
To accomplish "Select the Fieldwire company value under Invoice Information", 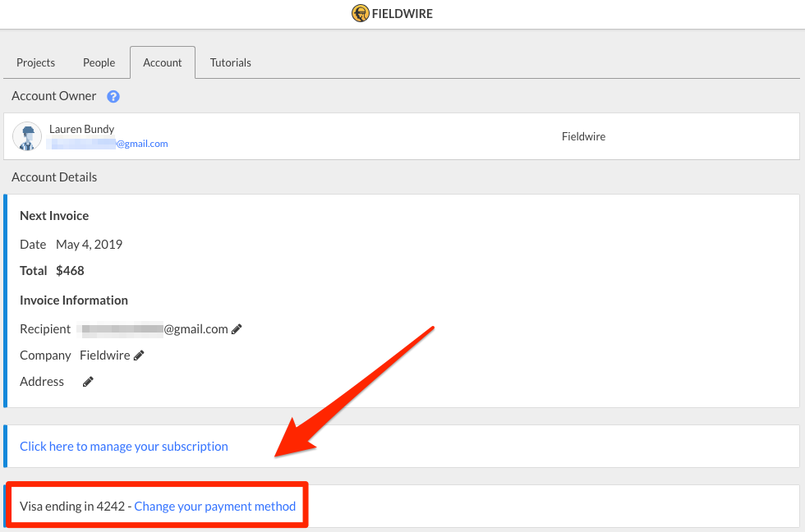I will 105,355.
